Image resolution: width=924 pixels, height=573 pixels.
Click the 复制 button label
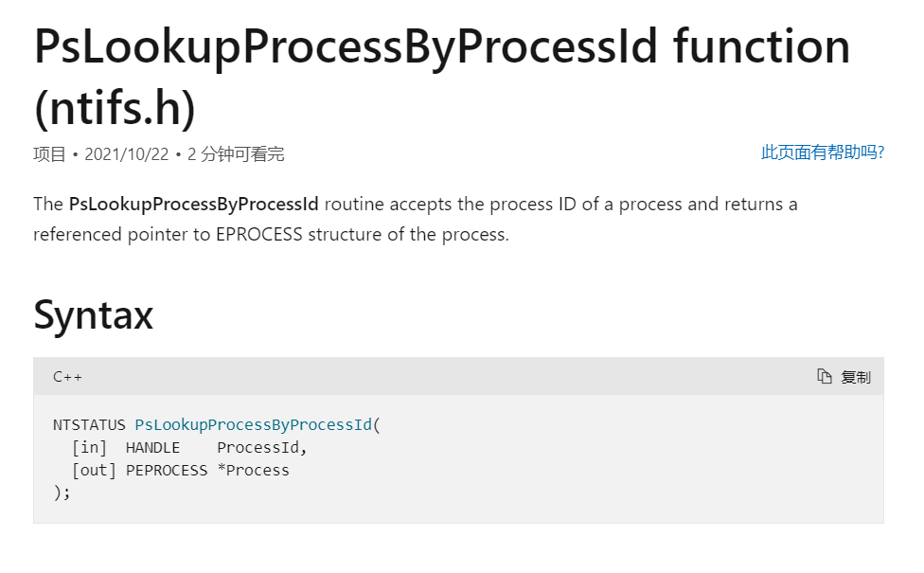(856, 377)
